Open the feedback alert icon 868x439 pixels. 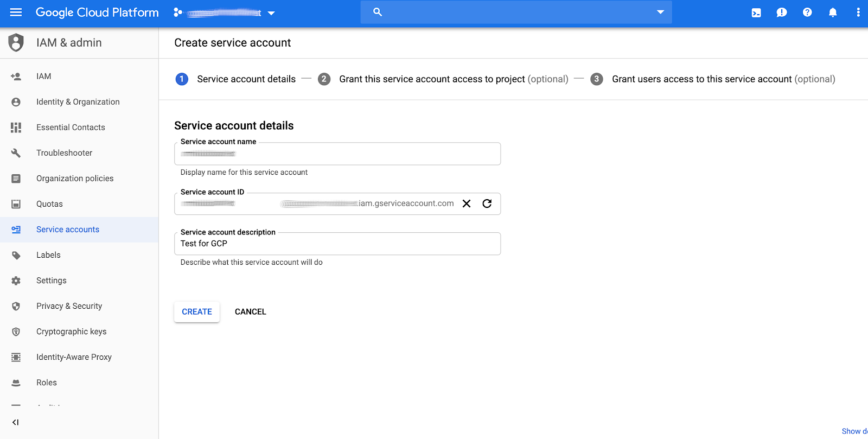[781, 12]
